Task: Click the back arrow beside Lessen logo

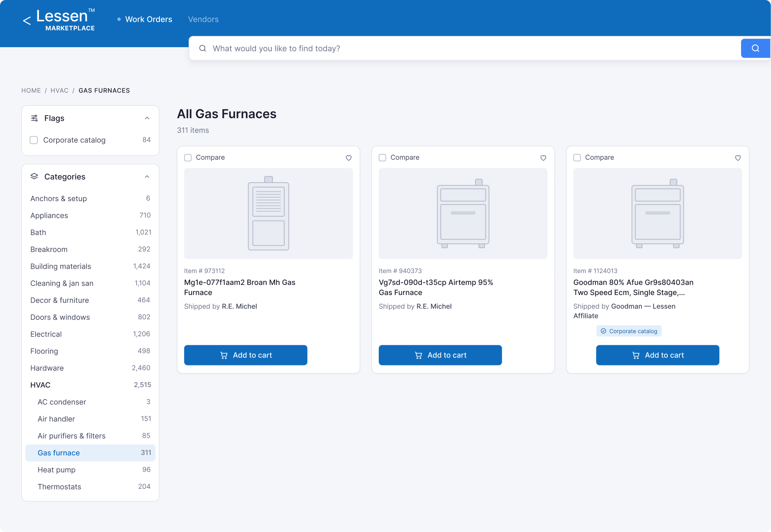Action: 27,21
